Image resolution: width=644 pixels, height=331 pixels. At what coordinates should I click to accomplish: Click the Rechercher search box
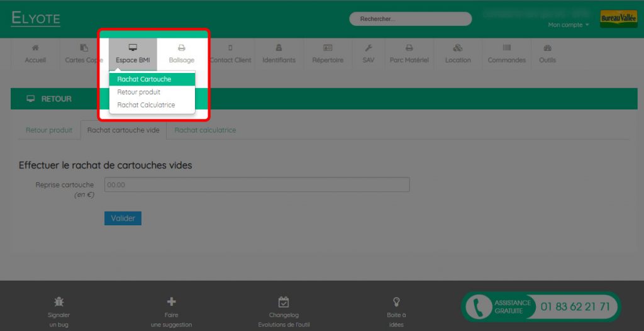410,19
